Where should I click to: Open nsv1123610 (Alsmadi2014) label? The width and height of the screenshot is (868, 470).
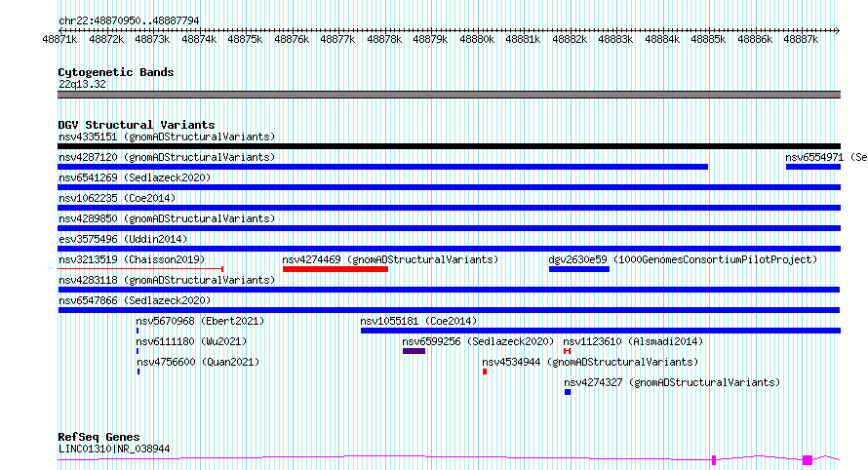633,341
